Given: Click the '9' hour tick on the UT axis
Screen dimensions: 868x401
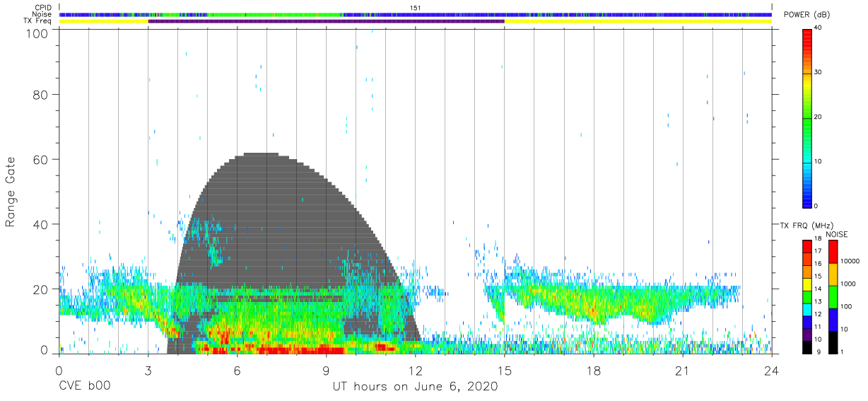Looking at the screenshot, I should coord(326,371).
